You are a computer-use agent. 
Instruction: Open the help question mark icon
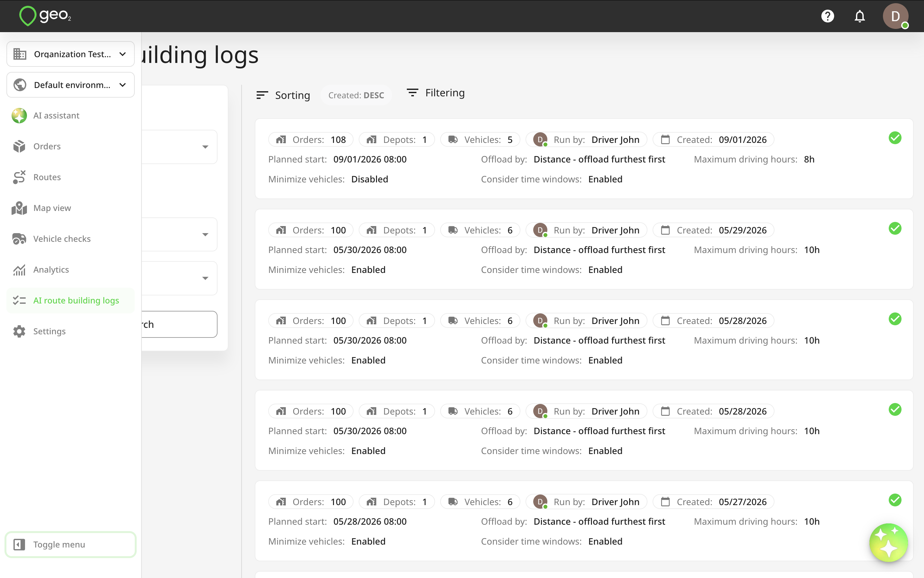827,16
